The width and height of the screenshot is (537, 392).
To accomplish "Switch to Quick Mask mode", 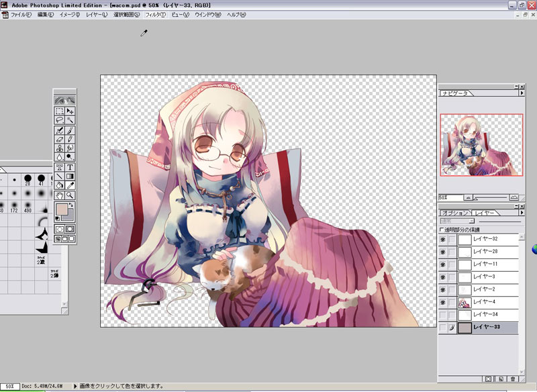I will (70, 229).
